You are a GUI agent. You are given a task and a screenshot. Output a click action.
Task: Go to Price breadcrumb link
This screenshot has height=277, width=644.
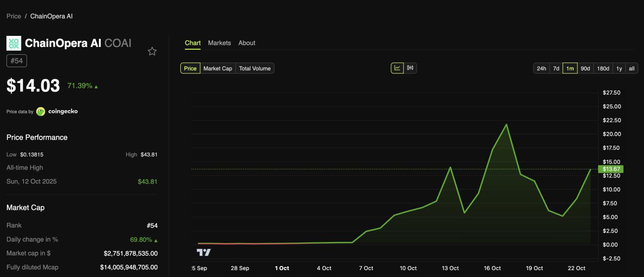(14, 16)
